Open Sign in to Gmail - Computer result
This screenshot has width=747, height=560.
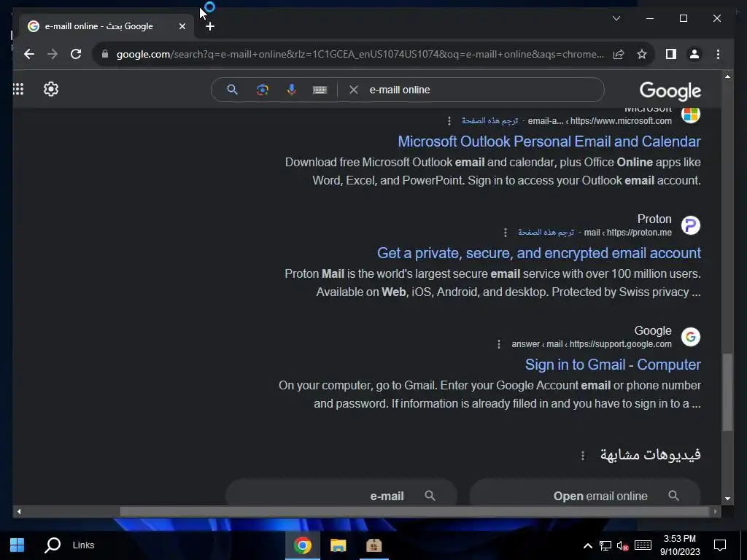pos(613,365)
